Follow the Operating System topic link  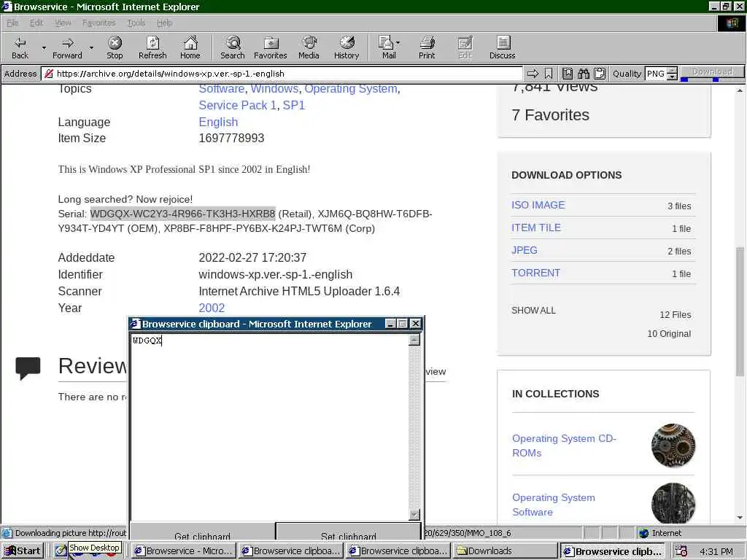coord(351,88)
